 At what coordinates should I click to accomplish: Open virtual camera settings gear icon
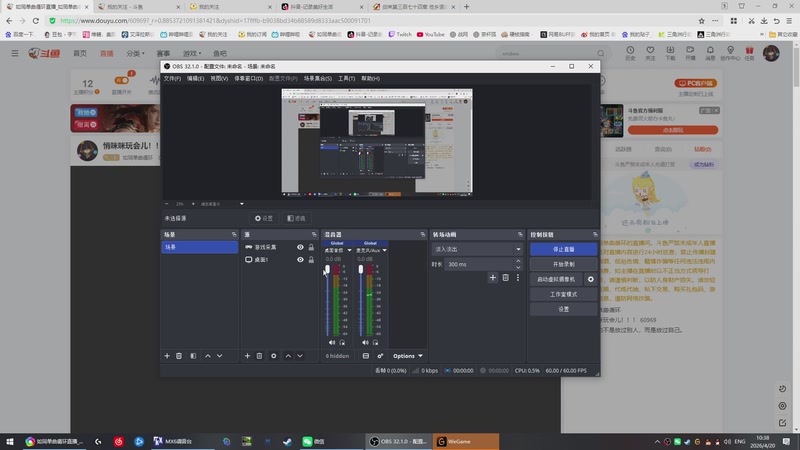click(x=591, y=279)
